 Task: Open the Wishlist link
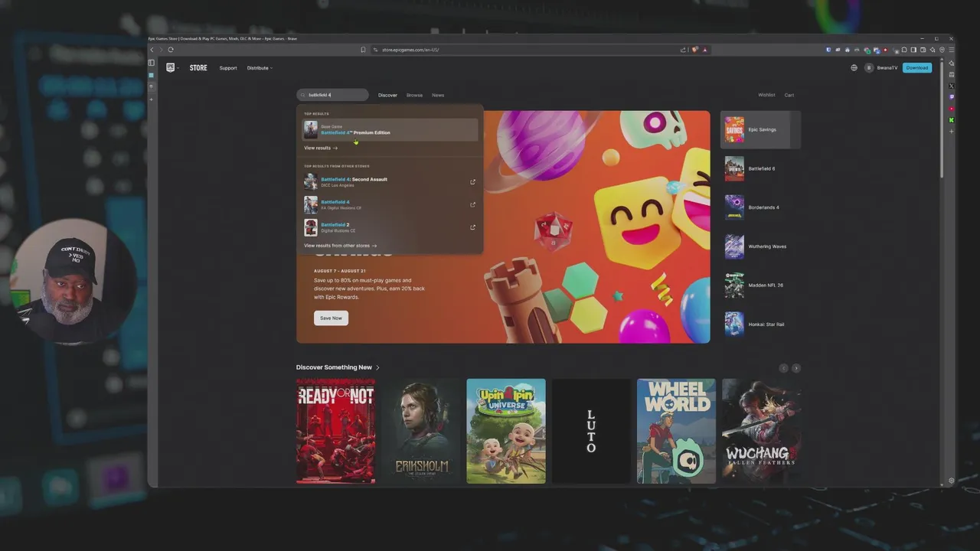click(x=766, y=95)
